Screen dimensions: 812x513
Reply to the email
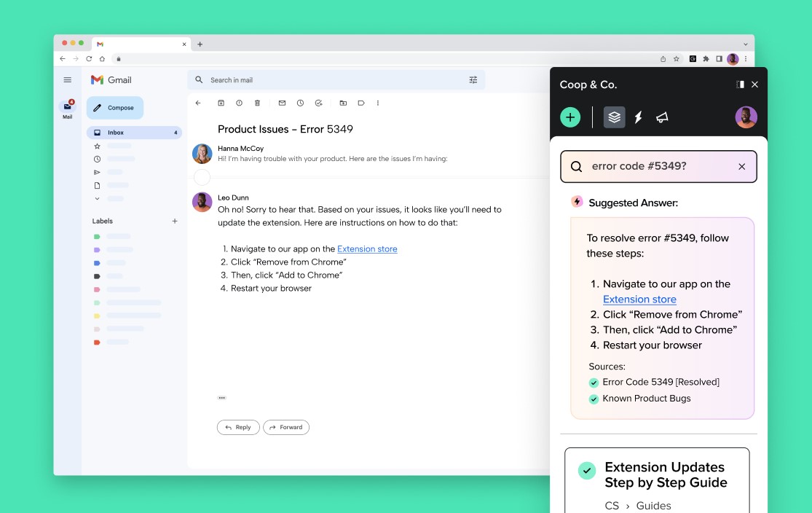(238, 427)
